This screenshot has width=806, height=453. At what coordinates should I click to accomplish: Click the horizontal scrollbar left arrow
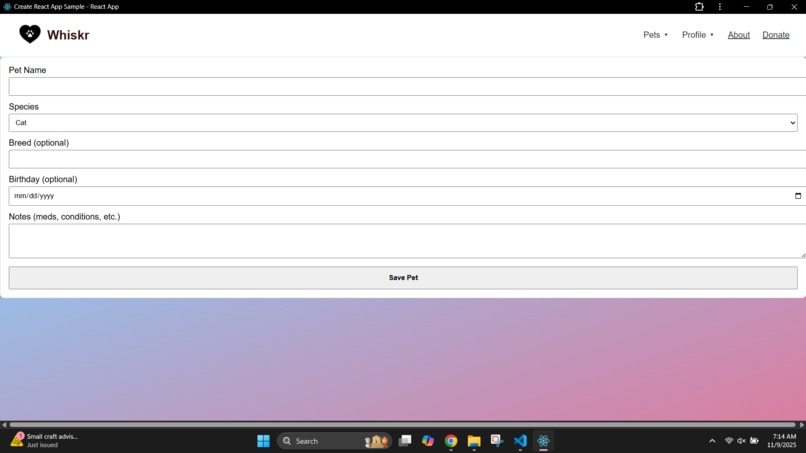click(4, 425)
